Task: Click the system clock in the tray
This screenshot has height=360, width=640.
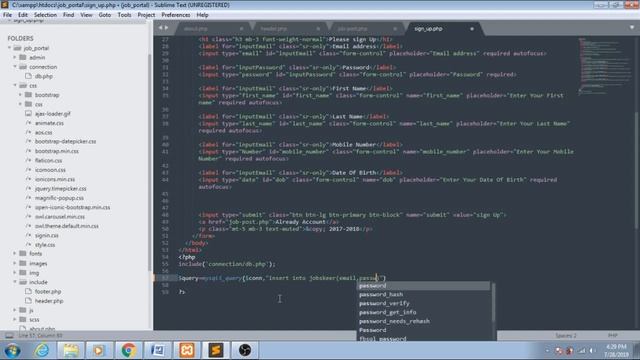Action: coord(616,351)
